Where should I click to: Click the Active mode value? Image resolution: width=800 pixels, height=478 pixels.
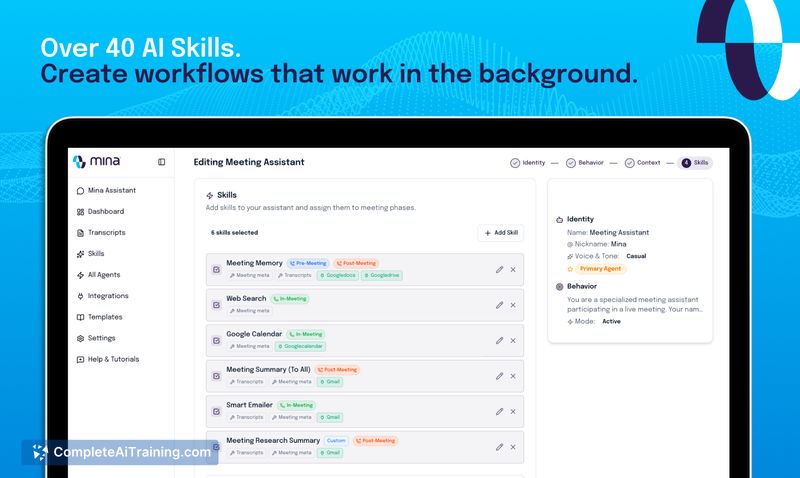click(611, 321)
